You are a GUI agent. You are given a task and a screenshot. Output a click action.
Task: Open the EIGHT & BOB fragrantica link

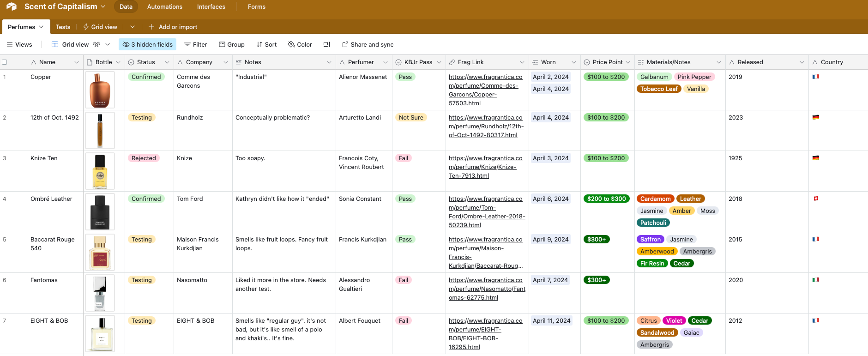[486, 334]
